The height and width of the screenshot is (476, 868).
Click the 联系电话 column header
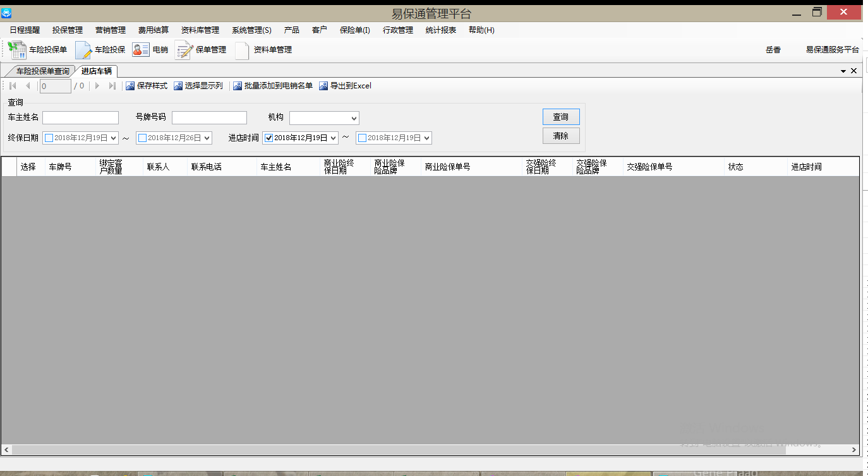[222, 167]
